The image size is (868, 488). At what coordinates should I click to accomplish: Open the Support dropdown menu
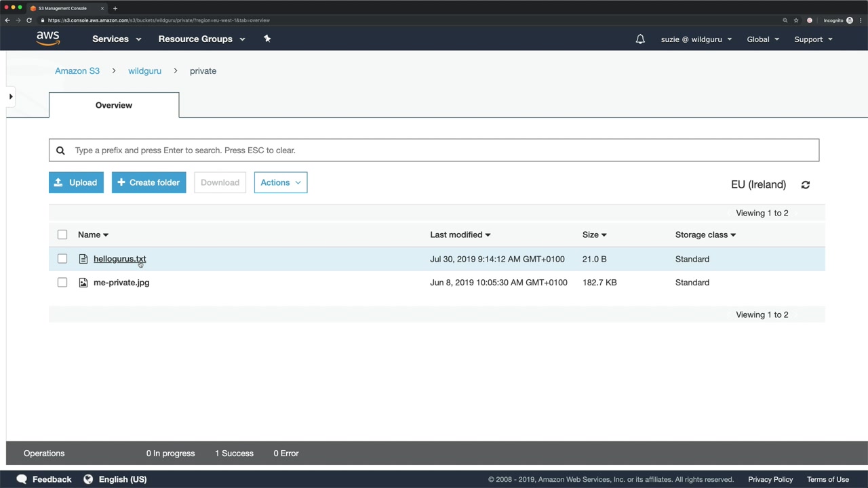[x=813, y=39]
